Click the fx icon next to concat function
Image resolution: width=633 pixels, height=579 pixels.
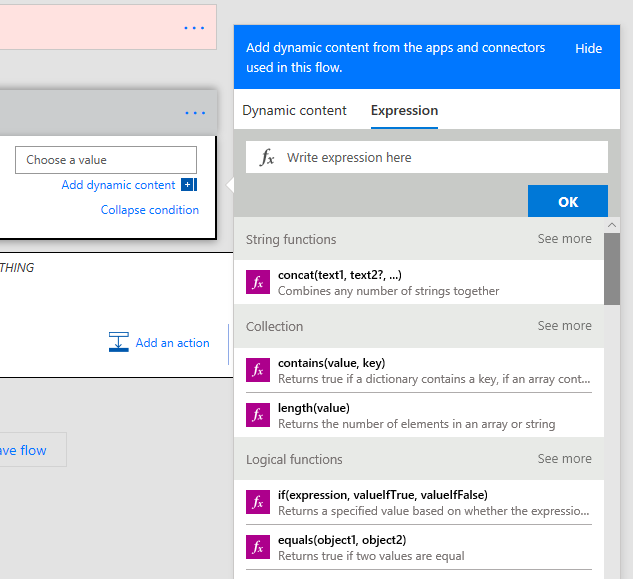(258, 282)
